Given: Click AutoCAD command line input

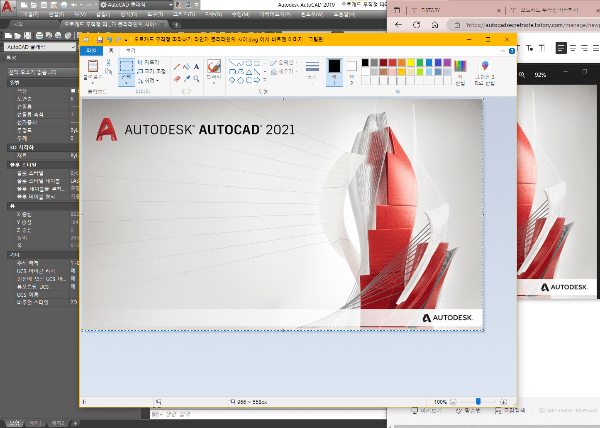Looking at the screenshot, I should pyautogui.click(x=268, y=414).
